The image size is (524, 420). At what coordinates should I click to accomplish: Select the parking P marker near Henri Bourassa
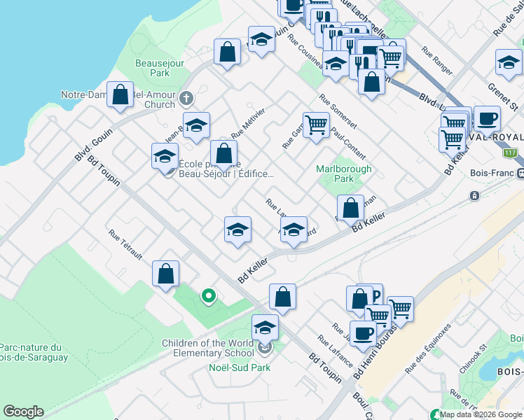(376, 294)
